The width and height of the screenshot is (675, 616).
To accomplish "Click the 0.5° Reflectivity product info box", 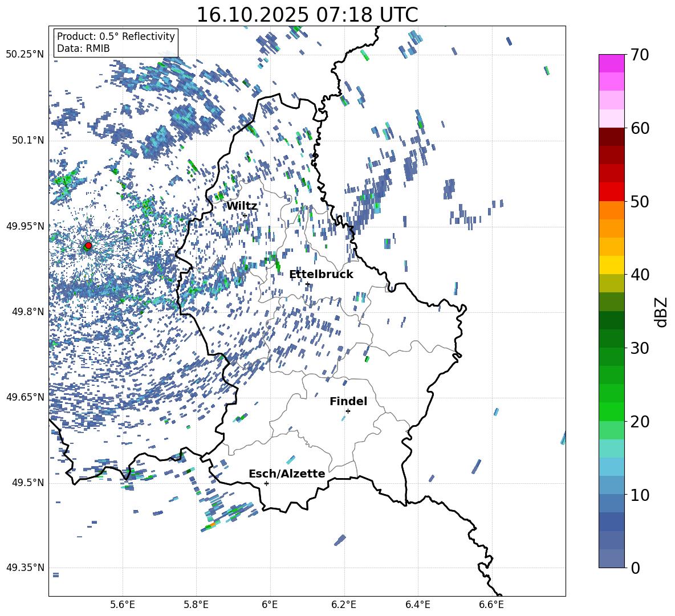I will click(116, 43).
